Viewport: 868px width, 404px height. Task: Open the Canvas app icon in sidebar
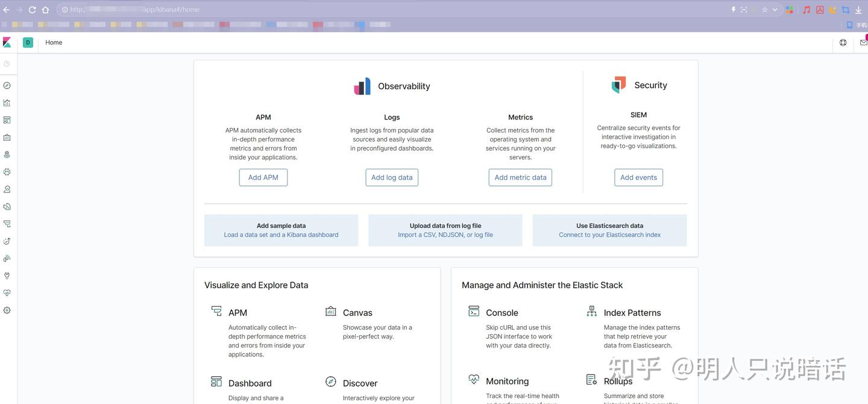[x=7, y=137]
